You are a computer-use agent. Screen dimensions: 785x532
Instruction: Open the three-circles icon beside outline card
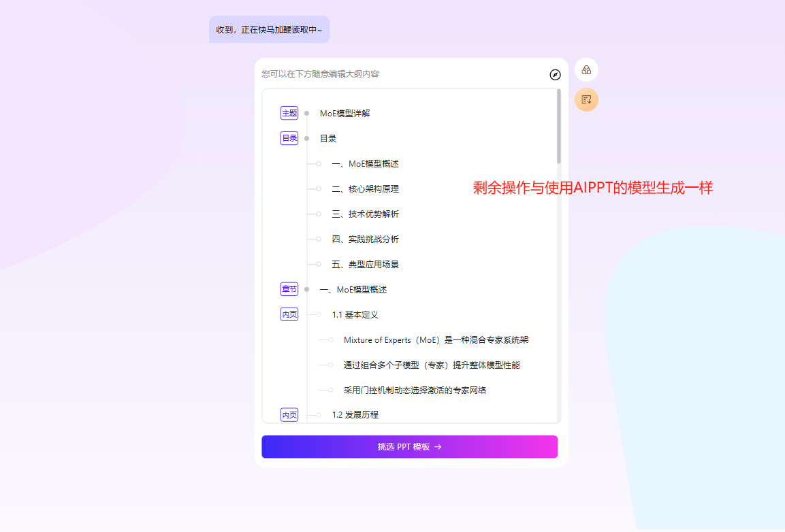point(586,70)
